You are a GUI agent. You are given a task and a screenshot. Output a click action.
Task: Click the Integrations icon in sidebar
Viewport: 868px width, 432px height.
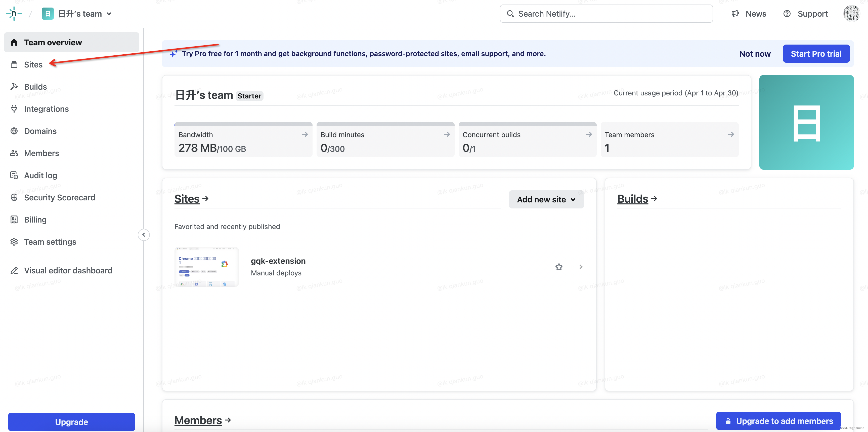coord(15,109)
